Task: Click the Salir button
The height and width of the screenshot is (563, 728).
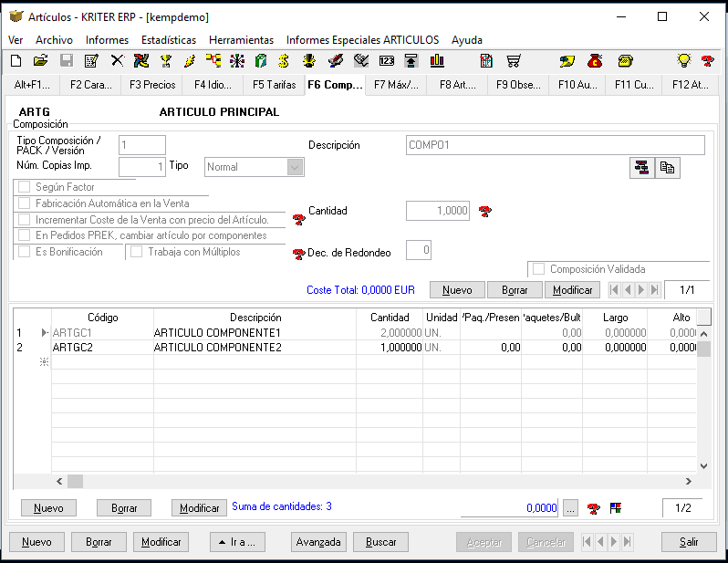Action: click(x=689, y=542)
